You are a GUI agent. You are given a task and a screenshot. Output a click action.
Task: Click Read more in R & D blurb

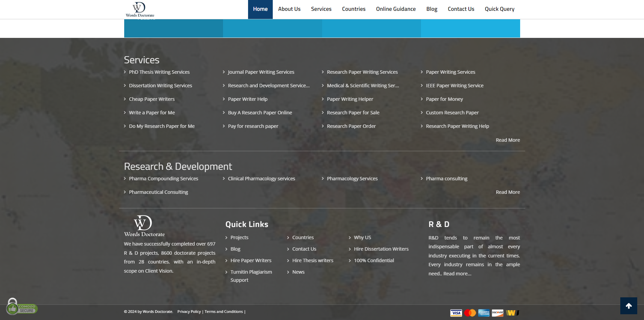point(457,274)
